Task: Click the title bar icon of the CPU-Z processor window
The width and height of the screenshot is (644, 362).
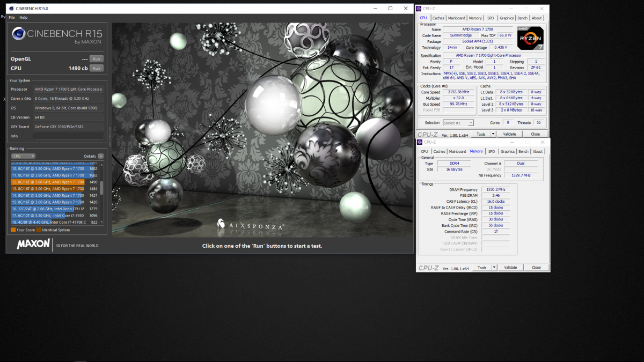Action: pos(420,9)
